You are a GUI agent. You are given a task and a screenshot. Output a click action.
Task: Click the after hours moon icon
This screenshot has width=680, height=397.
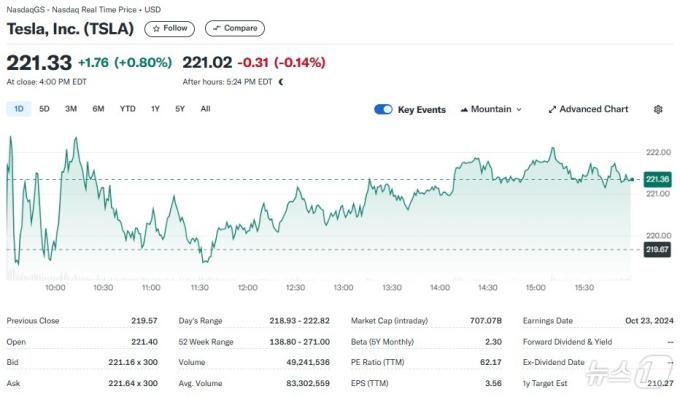tap(281, 82)
